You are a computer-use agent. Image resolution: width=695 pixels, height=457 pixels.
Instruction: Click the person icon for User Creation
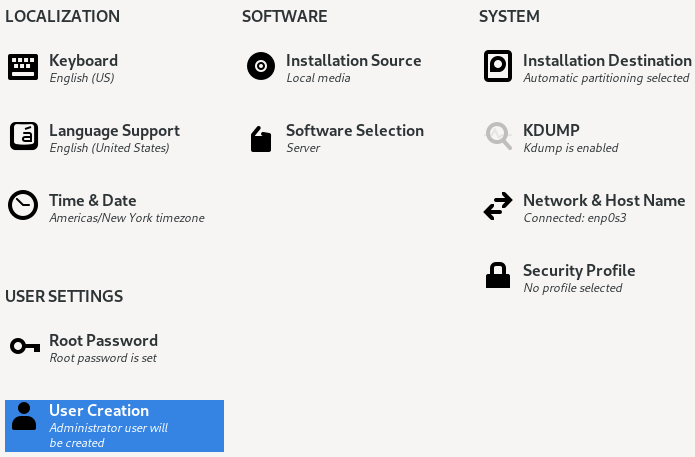coord(25,416)
